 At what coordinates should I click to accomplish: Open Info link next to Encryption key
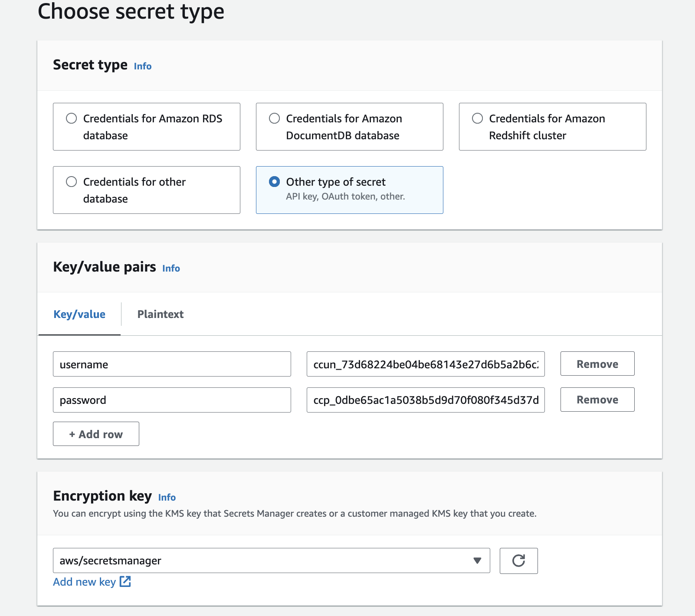pos(167,497)
